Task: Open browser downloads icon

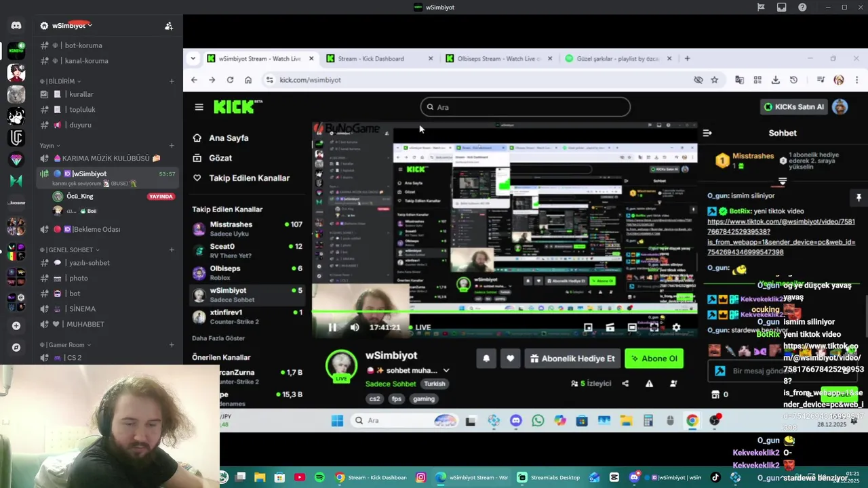Action: click(x=775, y=80)
